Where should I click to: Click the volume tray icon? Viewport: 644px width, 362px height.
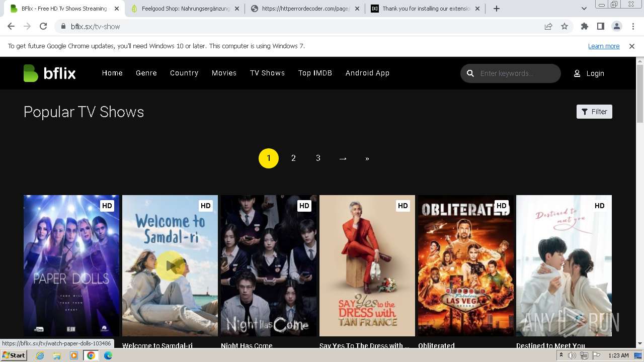[x=572, y=355]
